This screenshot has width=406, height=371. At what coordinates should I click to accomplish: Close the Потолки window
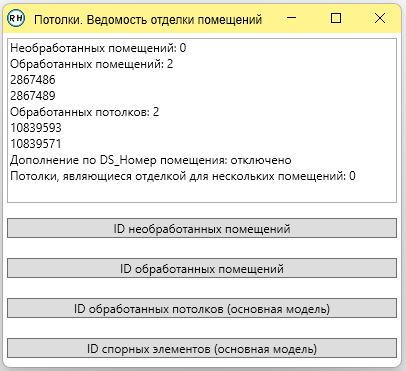tap(380, 18)
